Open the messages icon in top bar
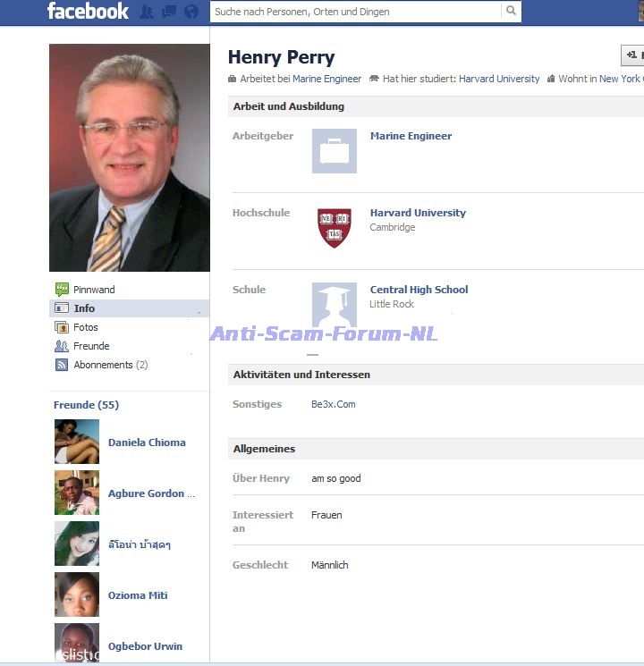This screenshot has width=644, height=666. pyautogui.click(x=169, y=12)
